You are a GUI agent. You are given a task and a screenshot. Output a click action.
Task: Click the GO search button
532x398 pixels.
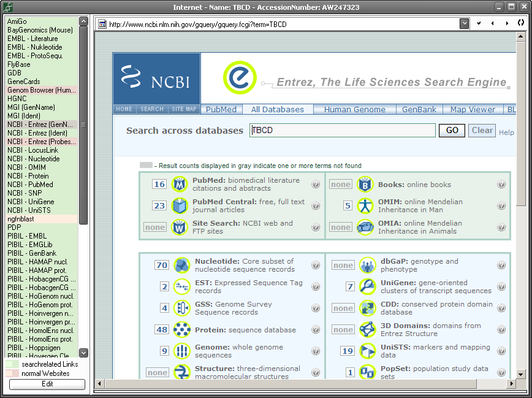(x=452, y=131)
